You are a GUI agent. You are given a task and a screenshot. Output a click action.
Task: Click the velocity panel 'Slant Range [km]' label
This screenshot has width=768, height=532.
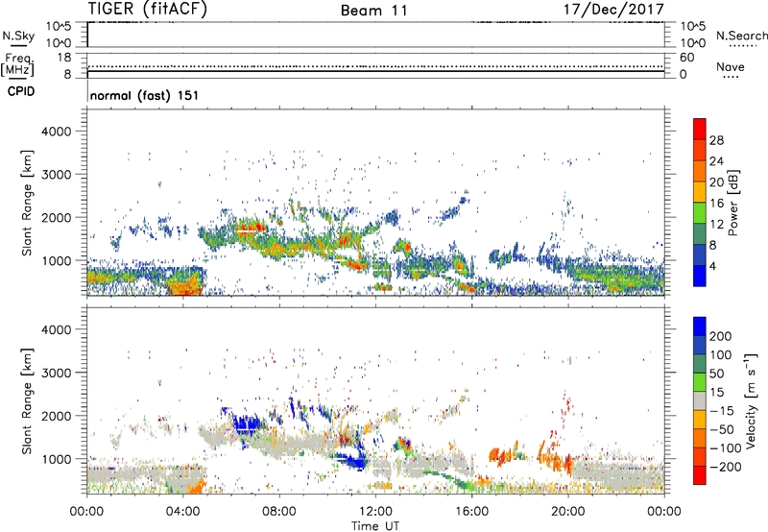(x=27, y=400)
